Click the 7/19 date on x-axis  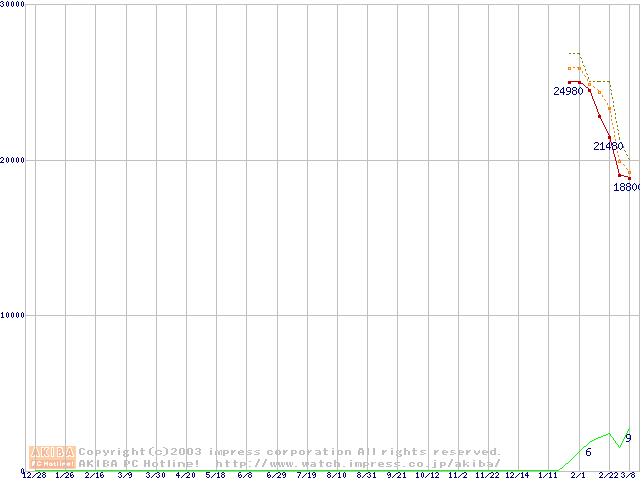pos(307,475)
